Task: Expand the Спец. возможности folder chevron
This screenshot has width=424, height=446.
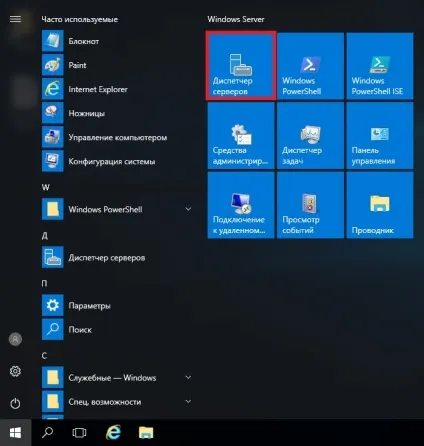Action: tap(188, 401)
